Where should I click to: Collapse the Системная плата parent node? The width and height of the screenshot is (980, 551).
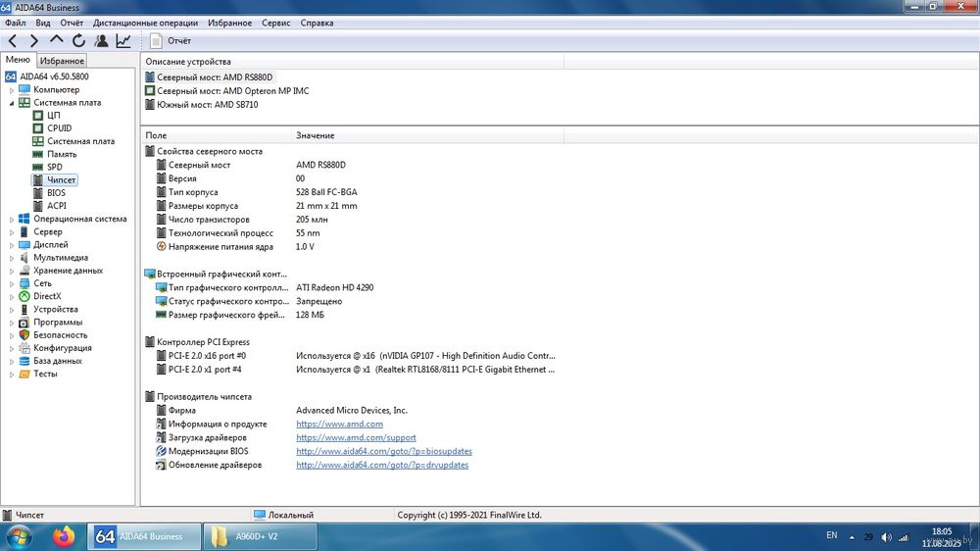pos(11,103)
